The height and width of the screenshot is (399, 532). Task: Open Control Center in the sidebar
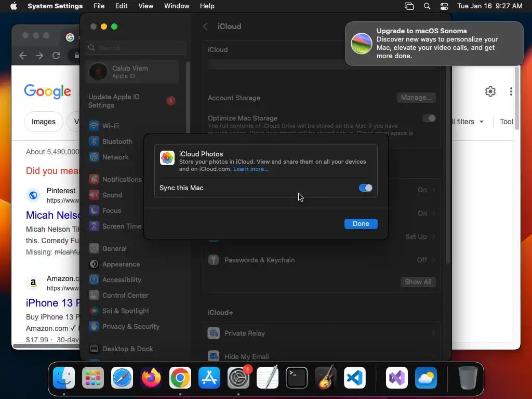(133, 296)
